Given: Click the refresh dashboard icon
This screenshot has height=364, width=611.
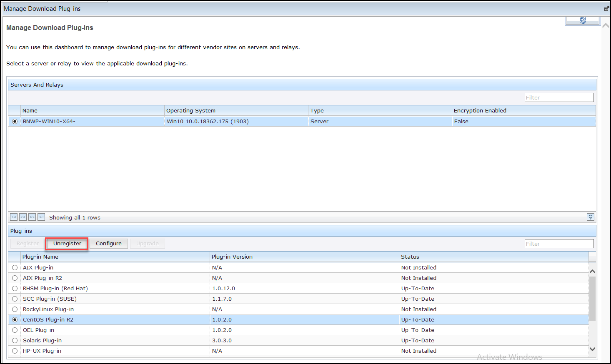Looking at the screenshot, I should pyautogui.click(x=582, y=20).
